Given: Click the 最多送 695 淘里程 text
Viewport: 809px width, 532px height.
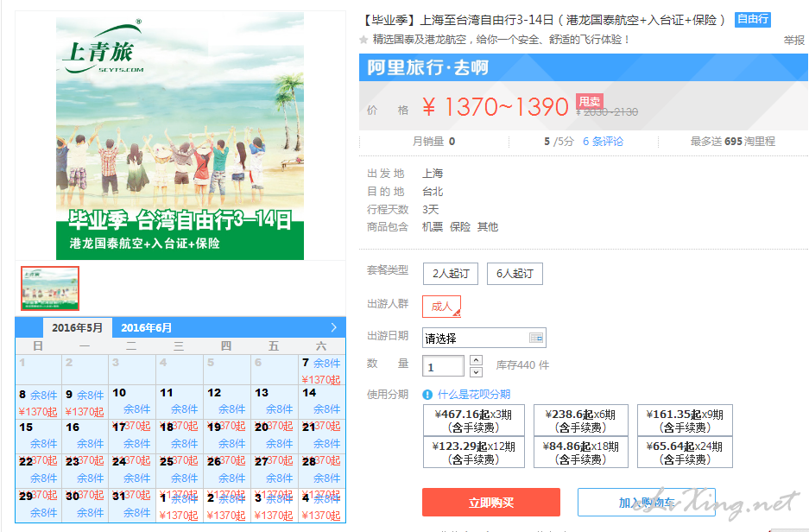Looking at the screenshot, I should (x=733, y=142).
